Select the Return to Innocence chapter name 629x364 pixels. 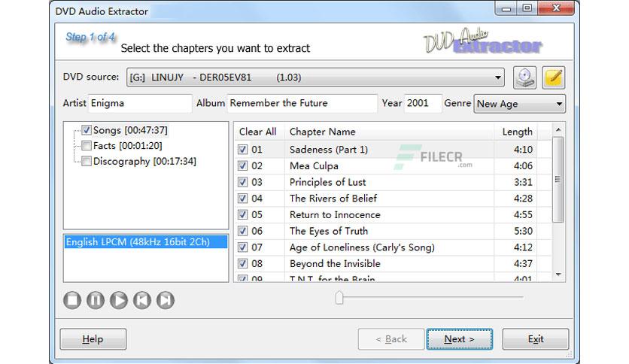click(x=335, y=214)
